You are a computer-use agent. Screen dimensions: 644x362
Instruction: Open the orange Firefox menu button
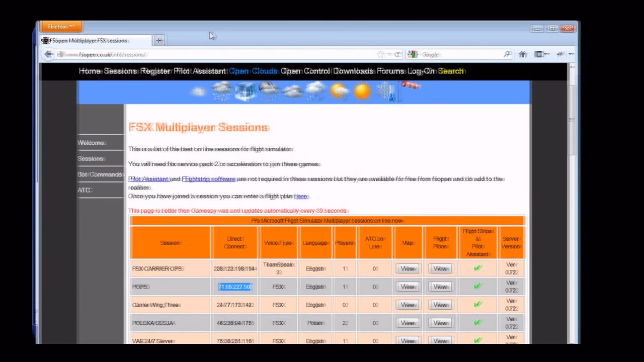coord(61,27)
